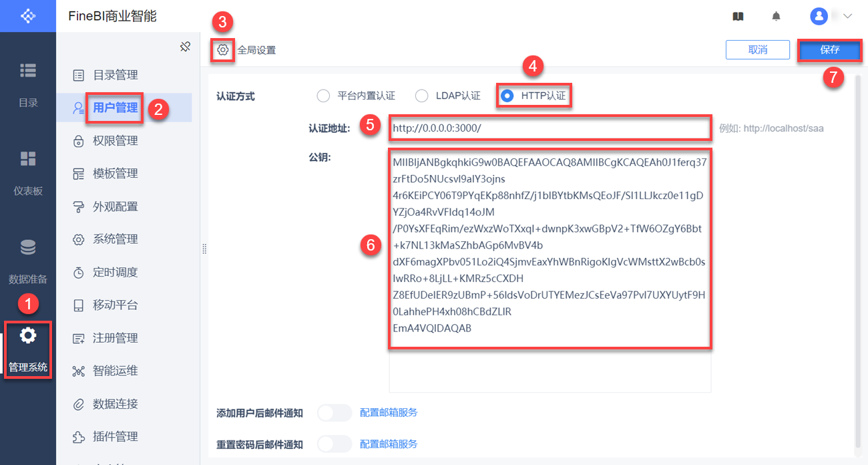This screenshot has height=465, width=868.
Task: Click inside the 公钥 public key textarea
Action: coord(550,270)
